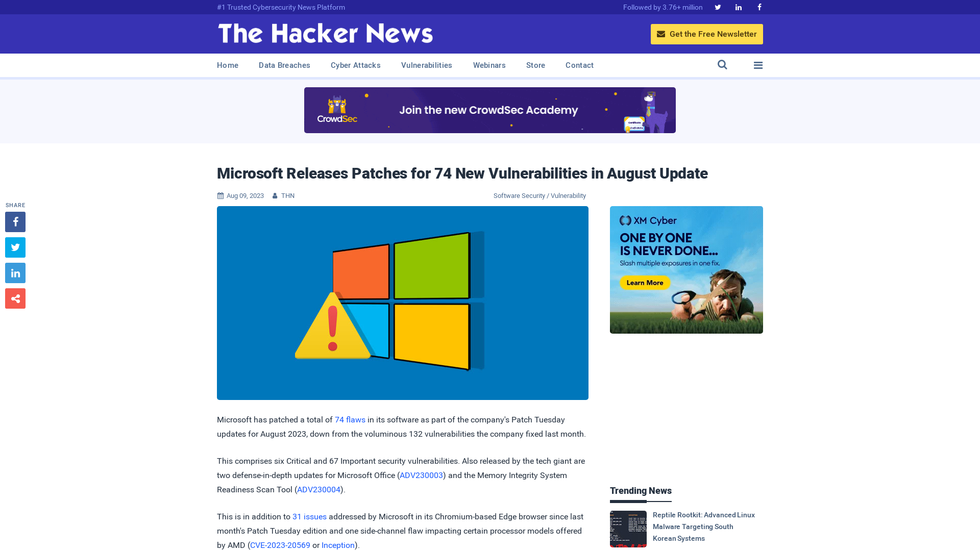Scroll to the Trending News section
980x551 pixels.
pos(641,490)
